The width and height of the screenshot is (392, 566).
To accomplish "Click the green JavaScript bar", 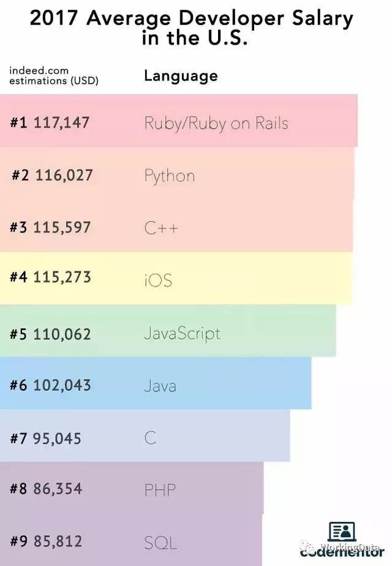I will tap(168, 331).
